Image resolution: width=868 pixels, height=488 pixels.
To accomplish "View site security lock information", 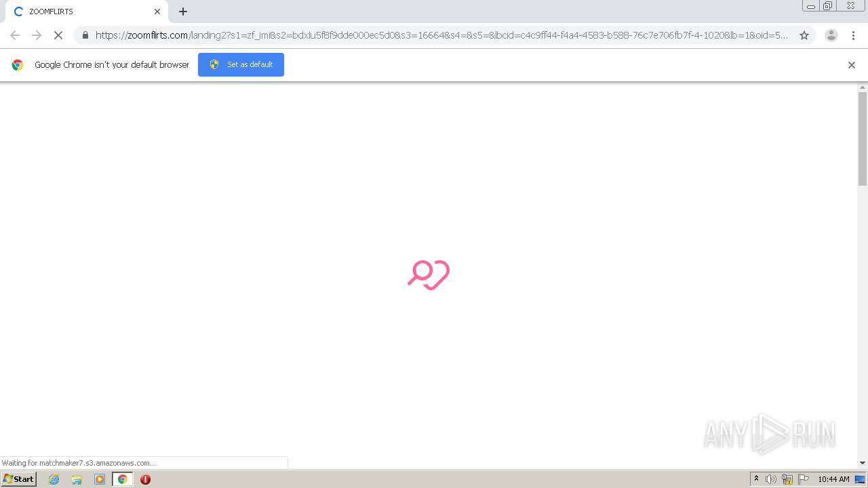I will pyautogui.click(x=85, y=35).
